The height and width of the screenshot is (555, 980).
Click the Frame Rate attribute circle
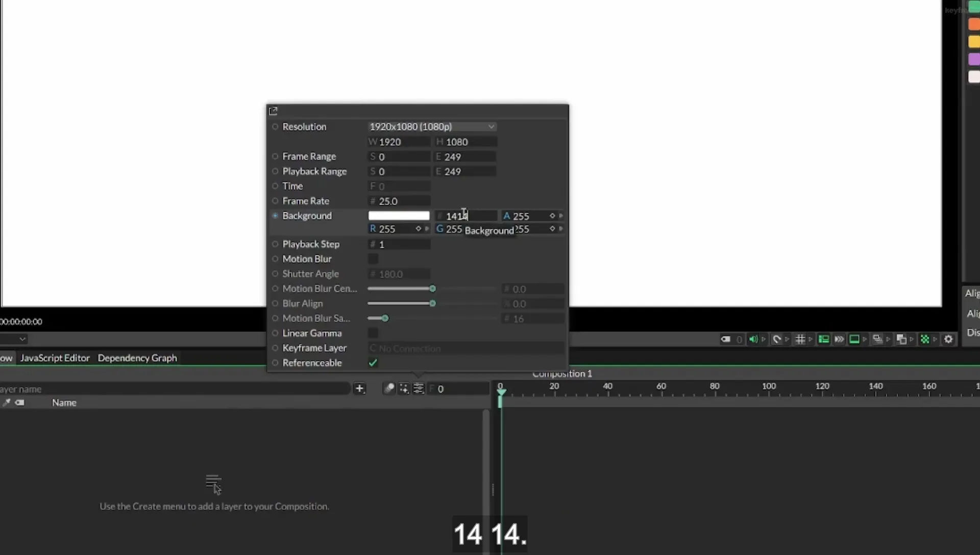[x=275, y=201]
